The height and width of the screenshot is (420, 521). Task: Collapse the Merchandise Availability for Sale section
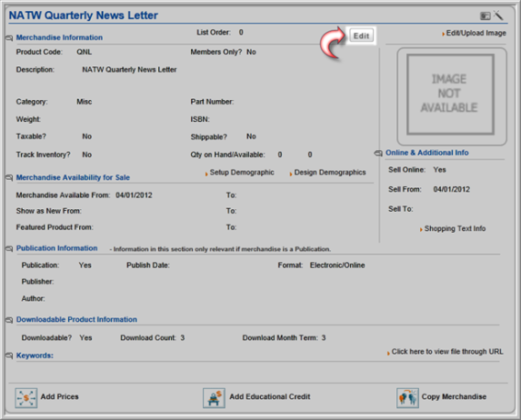pos(9,178)
